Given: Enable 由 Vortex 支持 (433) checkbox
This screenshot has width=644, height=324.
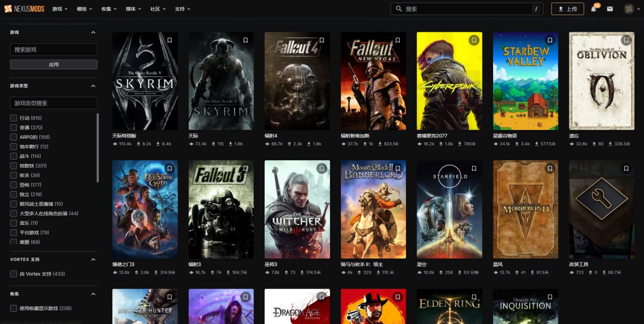Looking at the screenshot, I should coord(14,274).
